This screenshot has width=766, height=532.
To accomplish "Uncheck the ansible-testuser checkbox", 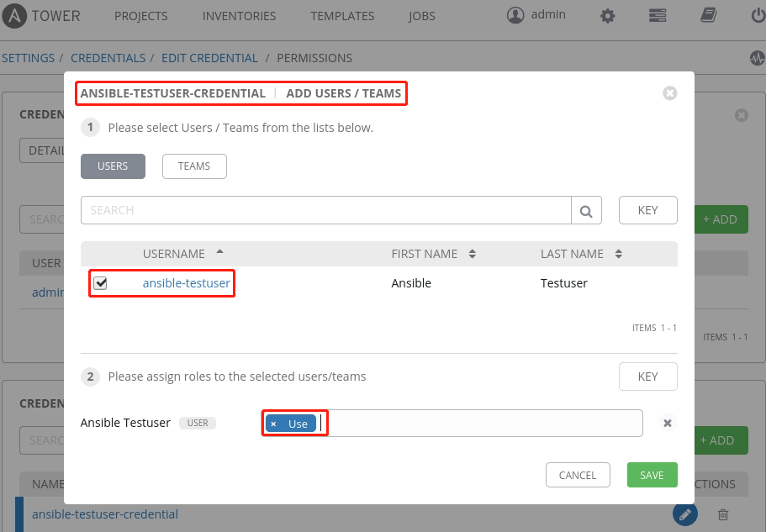I will tap(100, 283).
